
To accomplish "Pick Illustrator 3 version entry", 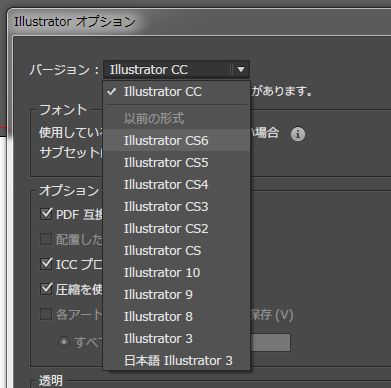I will click(177, 338).
